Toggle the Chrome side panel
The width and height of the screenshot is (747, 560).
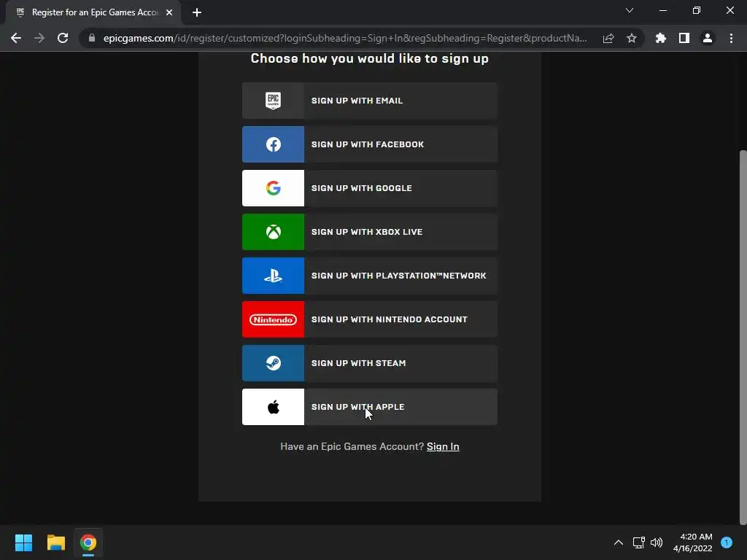click(x=684, y=38)
